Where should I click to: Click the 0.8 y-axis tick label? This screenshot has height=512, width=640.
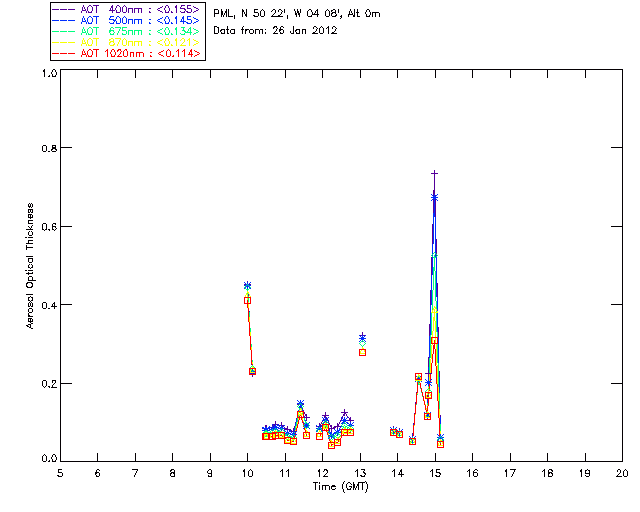click(x=49, y=148)
